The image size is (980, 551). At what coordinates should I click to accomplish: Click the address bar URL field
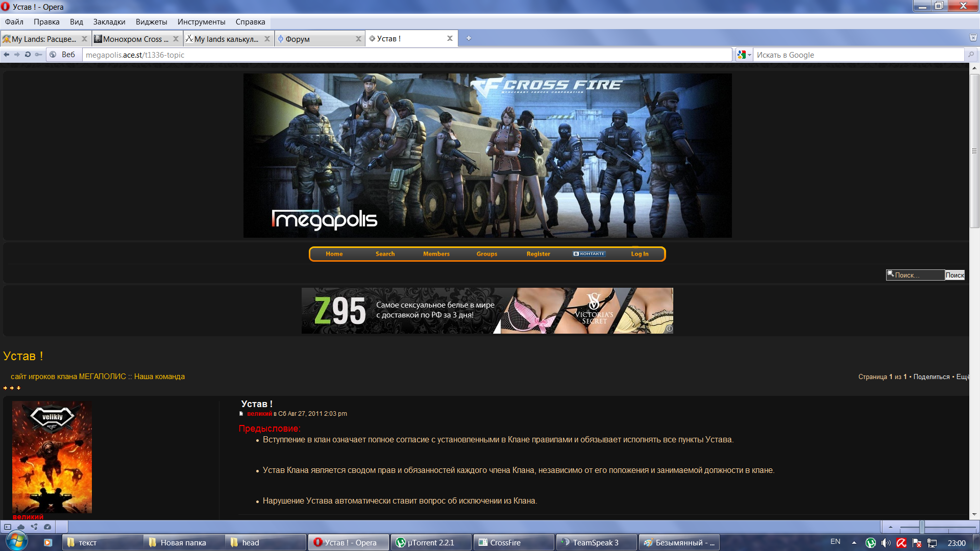pyautogui.click(x=407, y=55)
